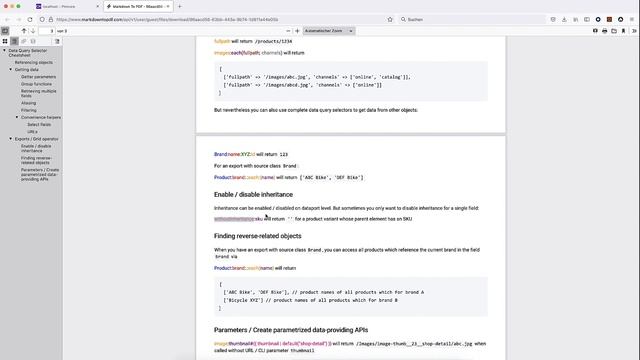Toggle the browser sidebars icon
The image size is (640, 360).
point(587,19)
